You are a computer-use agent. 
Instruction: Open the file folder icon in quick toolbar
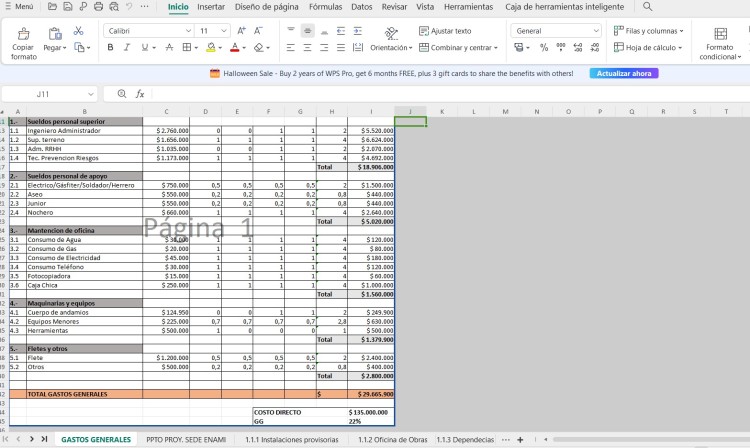pyautogui.click(x=53, y=7)
